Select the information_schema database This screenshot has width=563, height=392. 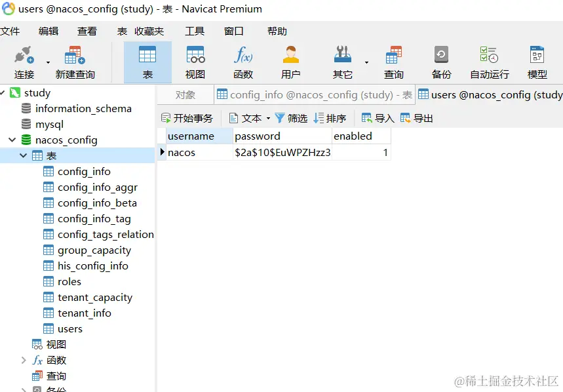tap(83, 108)
